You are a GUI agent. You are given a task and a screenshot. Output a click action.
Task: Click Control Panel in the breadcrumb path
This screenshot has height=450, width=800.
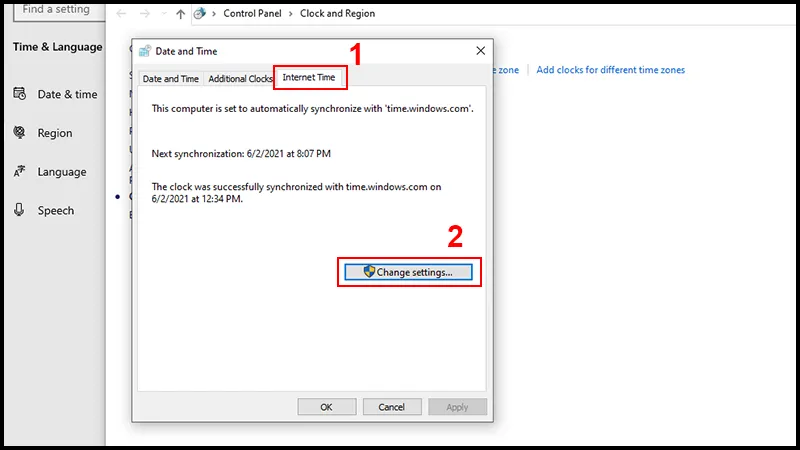(x=253, y=14)
